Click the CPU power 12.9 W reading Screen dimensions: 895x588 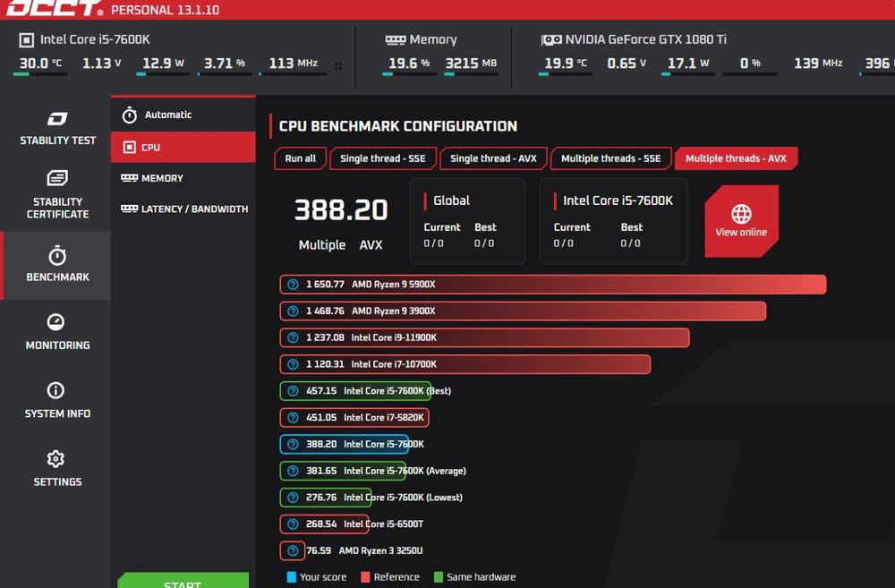pyautogui.click(x=163, y=64)
